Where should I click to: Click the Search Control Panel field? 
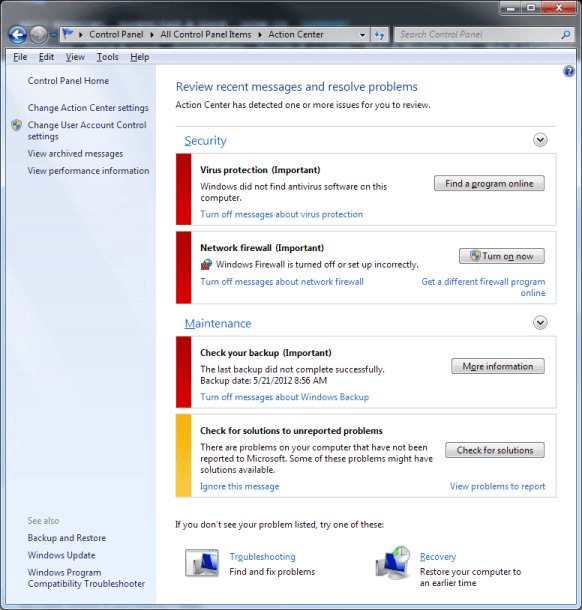tap(484, 35)
